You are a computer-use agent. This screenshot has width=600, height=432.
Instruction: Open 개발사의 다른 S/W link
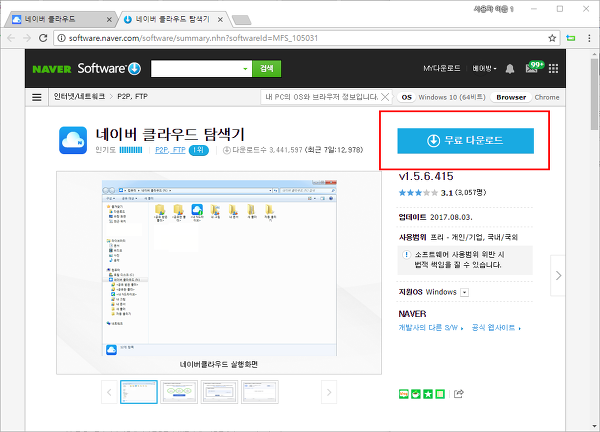(x=431, y=328)
